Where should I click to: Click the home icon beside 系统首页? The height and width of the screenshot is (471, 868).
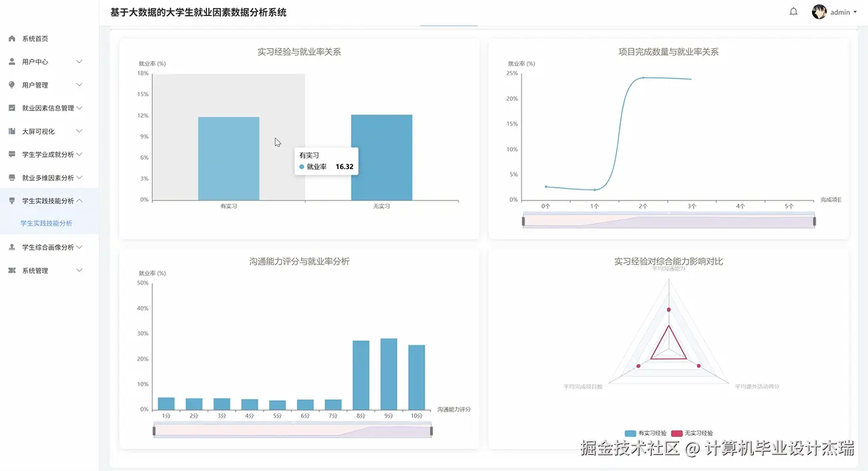[x=12, y=39]
